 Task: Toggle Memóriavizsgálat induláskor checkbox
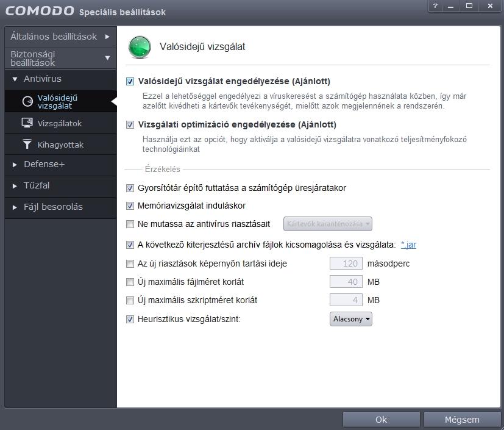(130, 206)
